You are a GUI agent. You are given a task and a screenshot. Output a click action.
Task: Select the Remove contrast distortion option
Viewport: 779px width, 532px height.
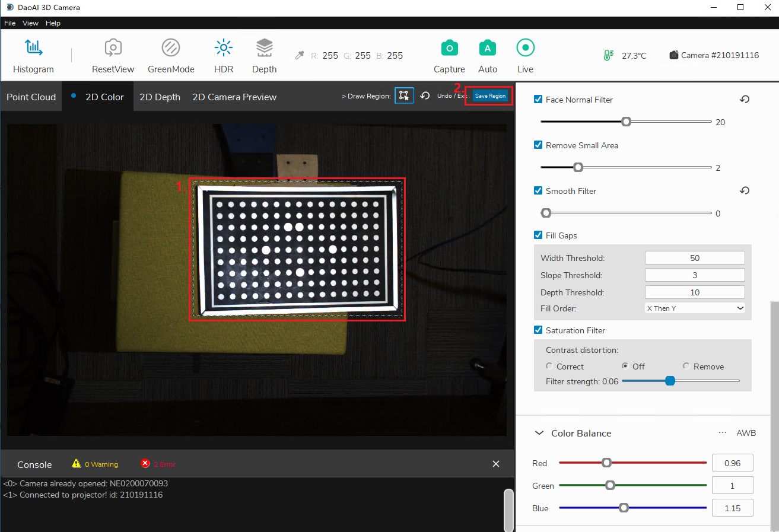point(686,367)
